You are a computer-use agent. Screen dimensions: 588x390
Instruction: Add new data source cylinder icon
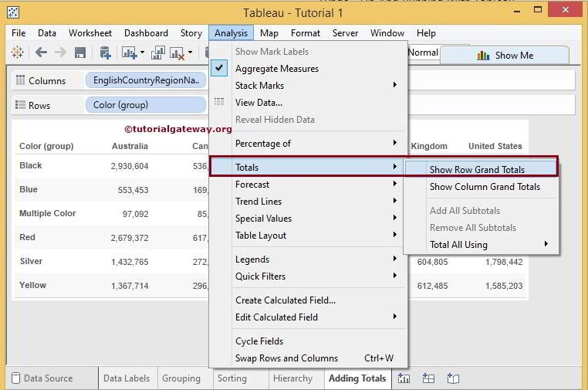point(105,53)
